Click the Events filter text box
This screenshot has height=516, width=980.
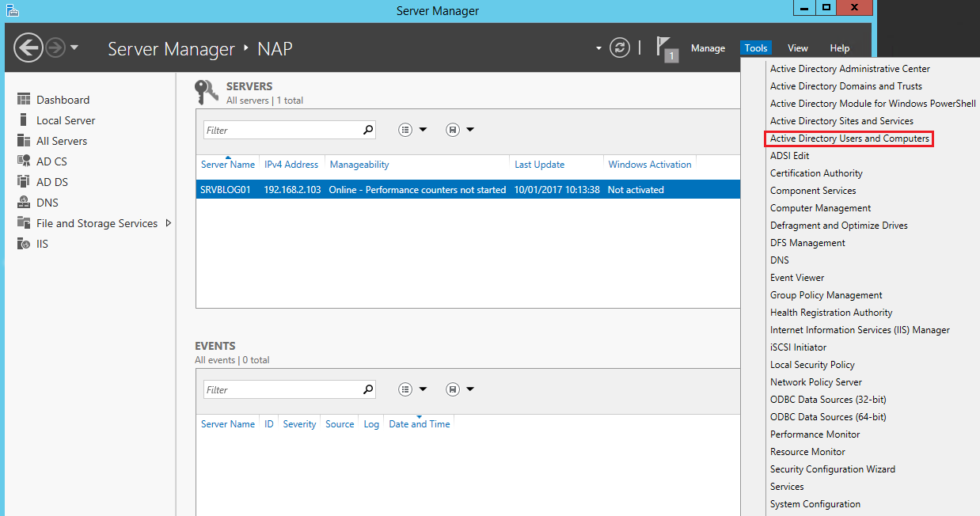pos(281,389)
